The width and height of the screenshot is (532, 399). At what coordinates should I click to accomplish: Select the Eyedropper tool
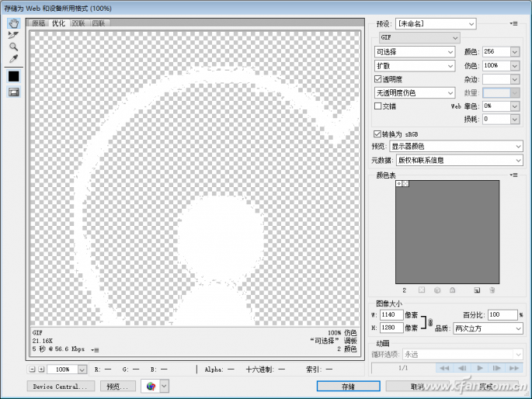[13, 59]
